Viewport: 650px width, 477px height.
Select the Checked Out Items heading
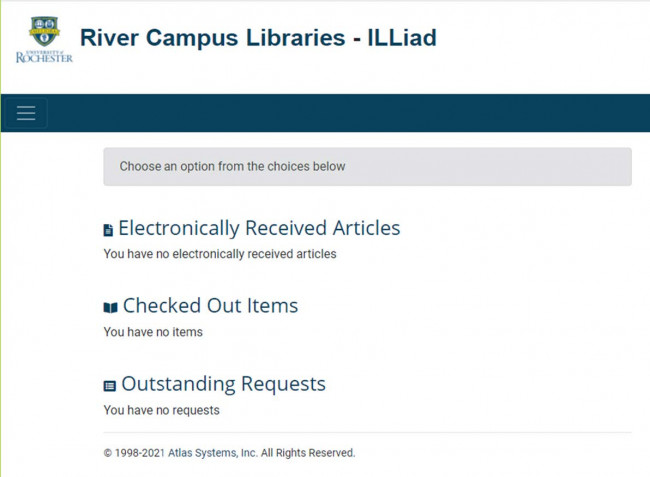210,306
